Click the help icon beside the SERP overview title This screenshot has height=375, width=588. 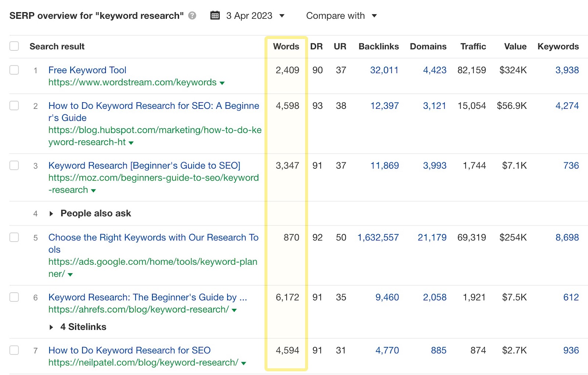[191, 15]
